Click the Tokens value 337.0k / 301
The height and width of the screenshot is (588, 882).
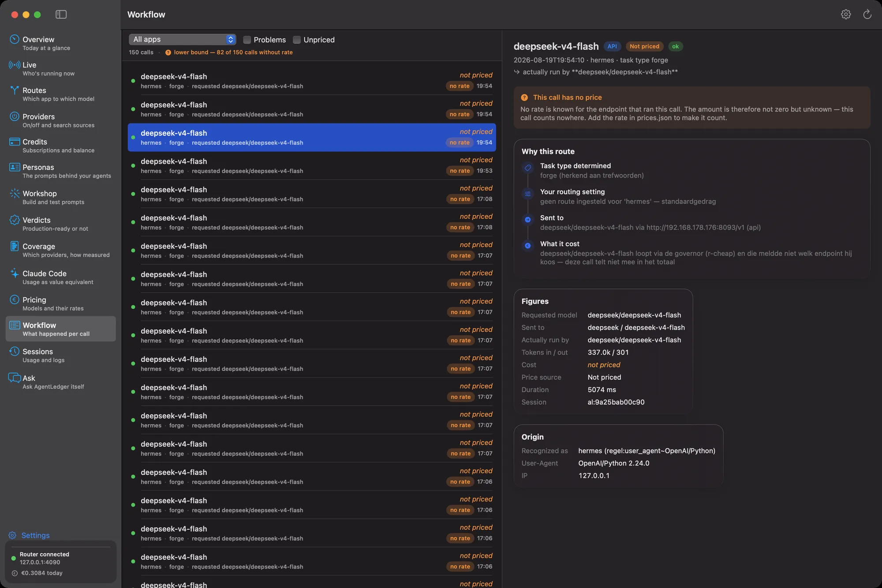[608, 352]
